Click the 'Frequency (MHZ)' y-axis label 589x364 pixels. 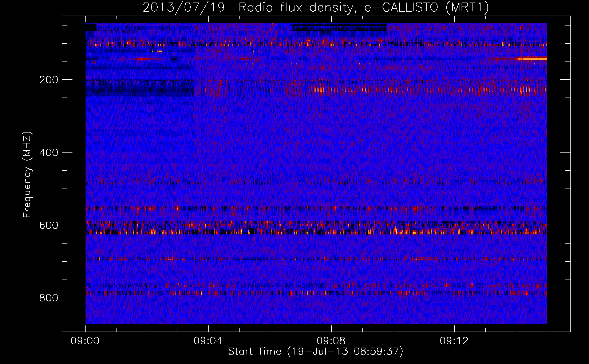(x=27, y=174)
